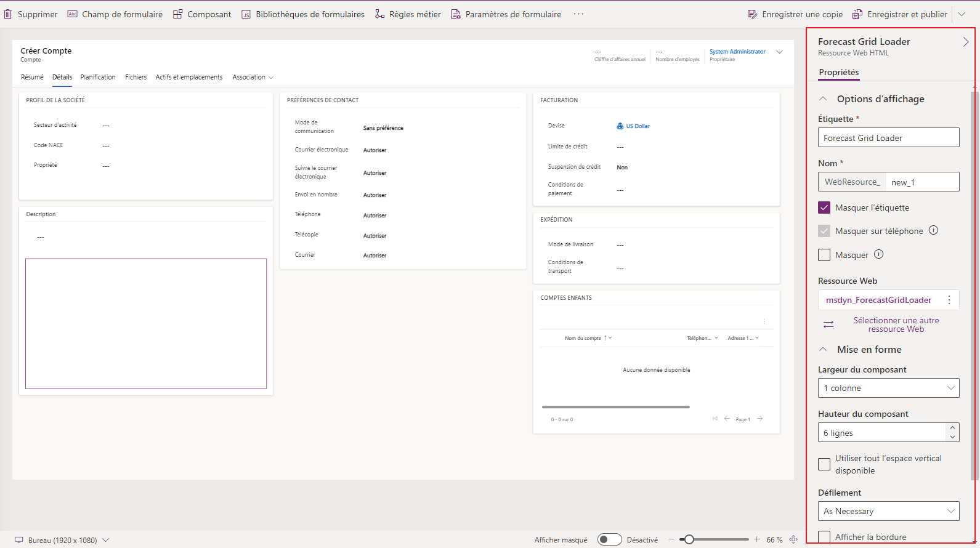Open the Bibliothèques de formulaires icon

(246, 14)
